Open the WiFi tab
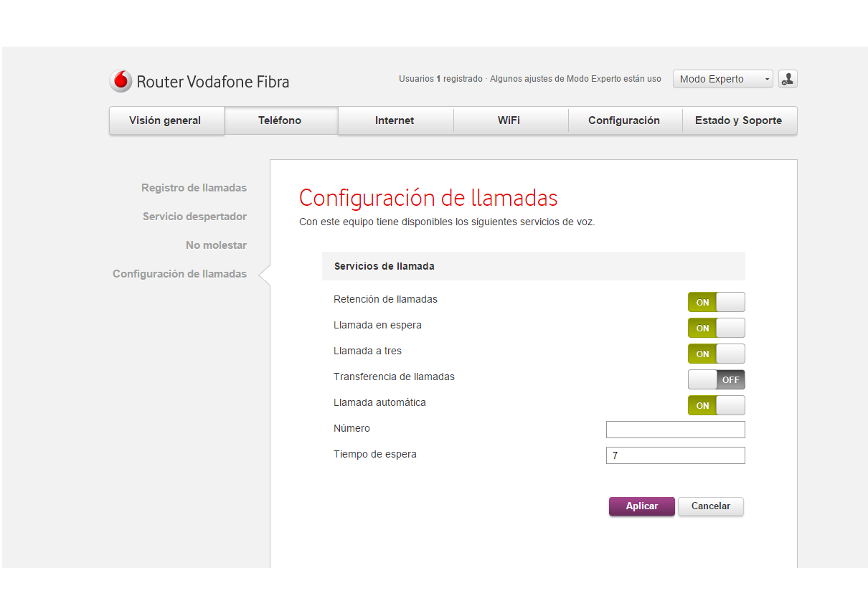 510,120
